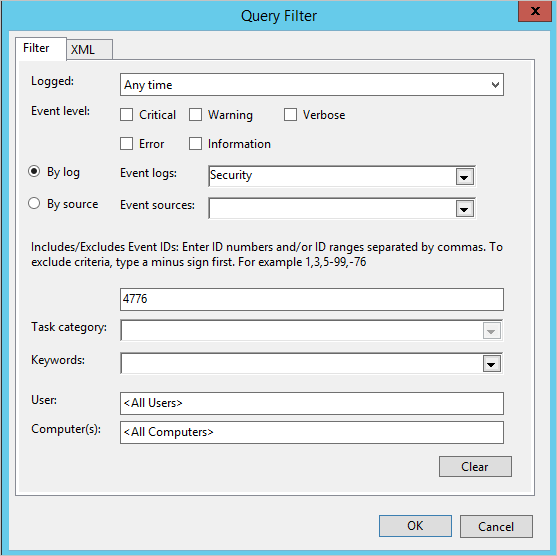Confirm with the OK button

point(415,526)
